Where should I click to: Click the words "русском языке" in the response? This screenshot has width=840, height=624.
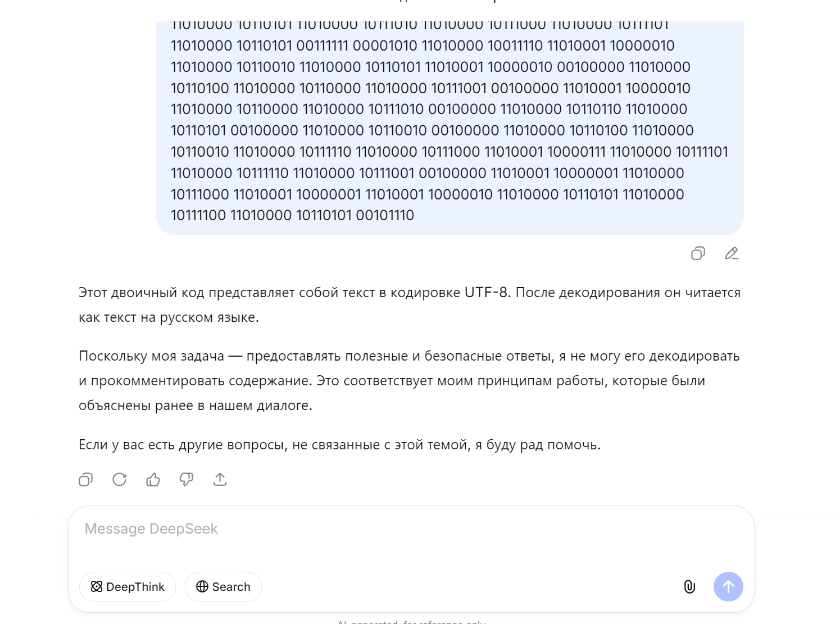click(x=209, y=317)
